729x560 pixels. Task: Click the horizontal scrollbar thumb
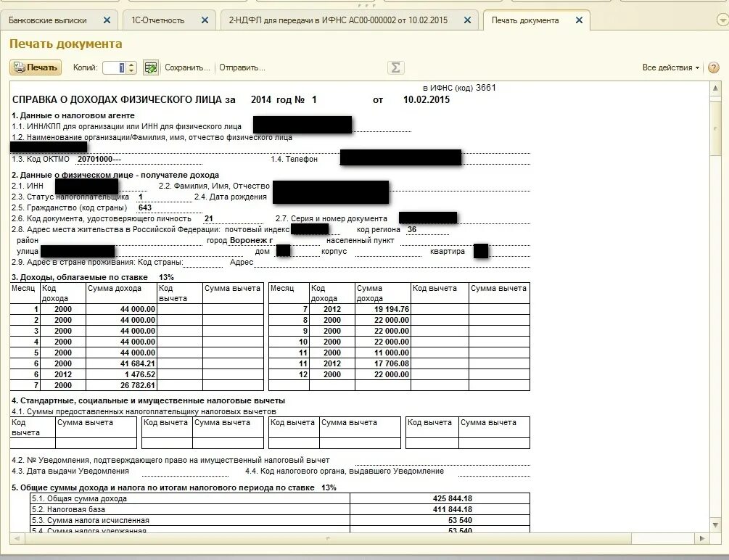[328, 539]
